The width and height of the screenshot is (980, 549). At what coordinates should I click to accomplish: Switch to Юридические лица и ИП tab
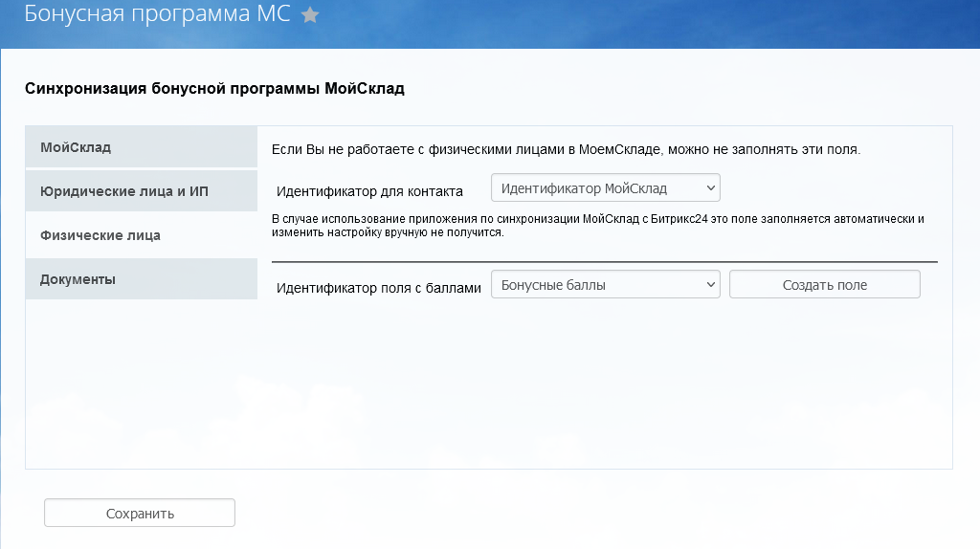tap(142, 191)
